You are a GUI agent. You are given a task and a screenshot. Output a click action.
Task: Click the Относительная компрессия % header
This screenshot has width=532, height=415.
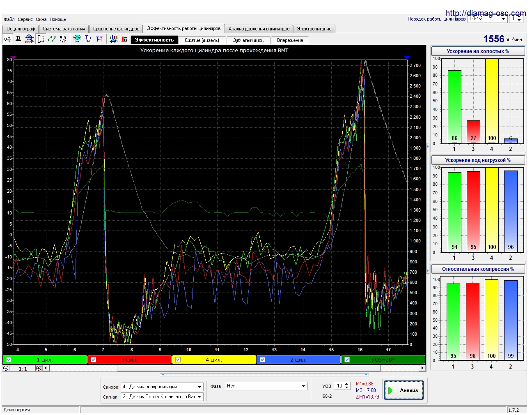point(478,269)
